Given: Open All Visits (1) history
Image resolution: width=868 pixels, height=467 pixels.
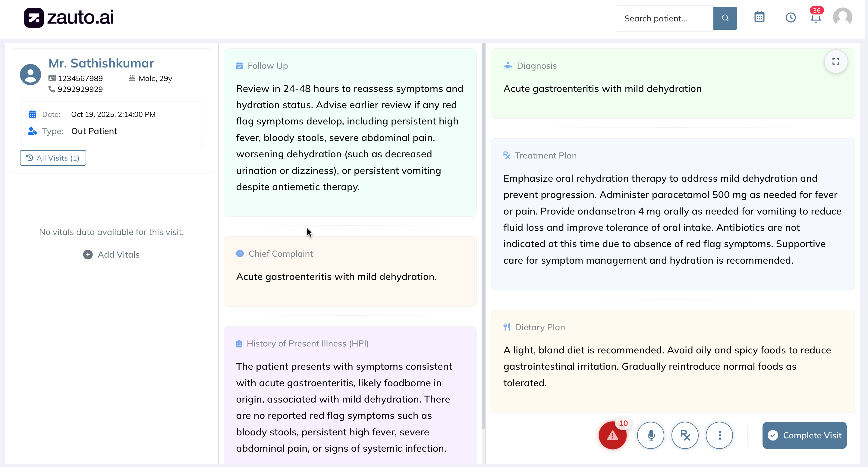Looking at the screenshot, I should coord(52,158).
